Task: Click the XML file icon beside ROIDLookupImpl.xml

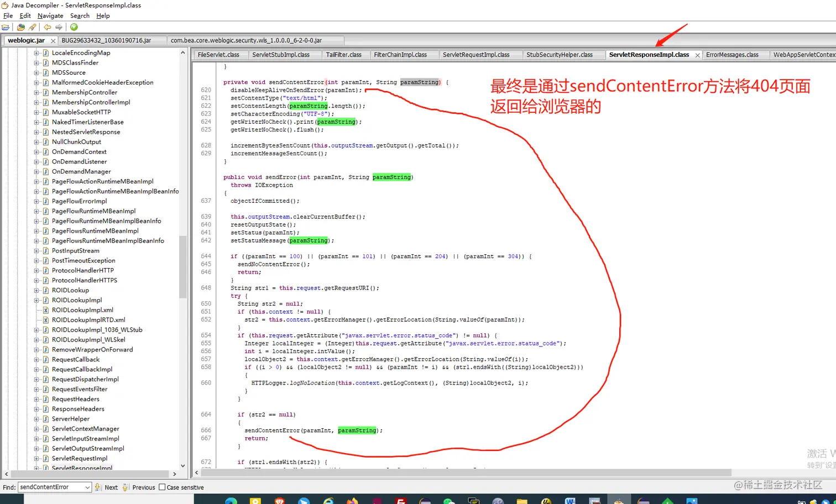Action: click(46, 311)
